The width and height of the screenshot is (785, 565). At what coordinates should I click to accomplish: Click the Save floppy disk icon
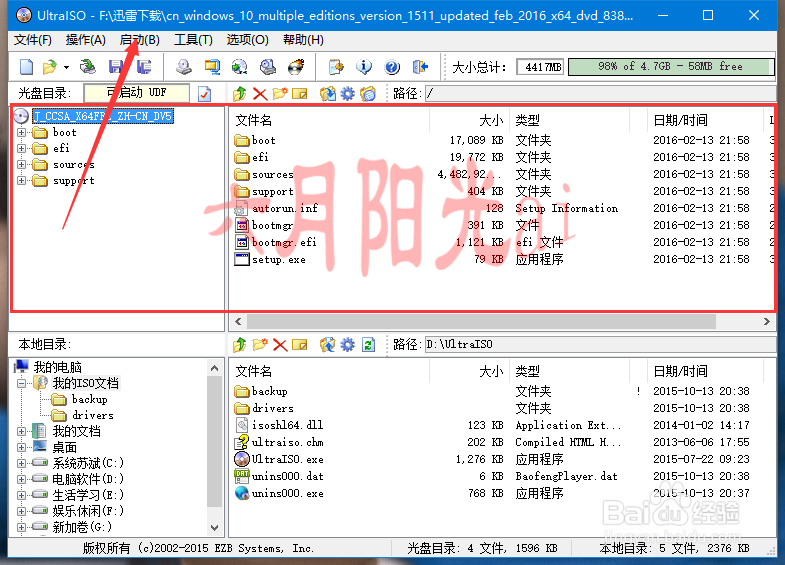pos(116,67)
